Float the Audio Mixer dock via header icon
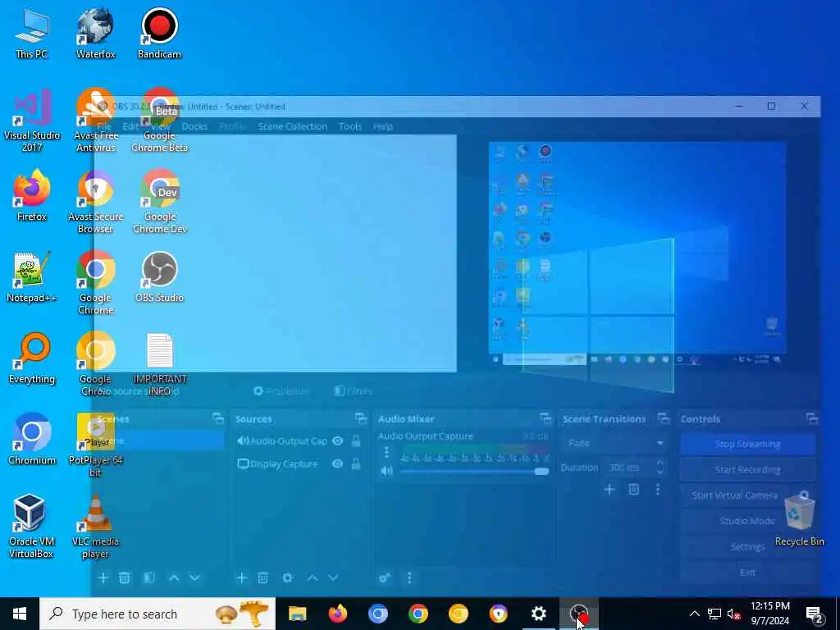 click(546, 418)
